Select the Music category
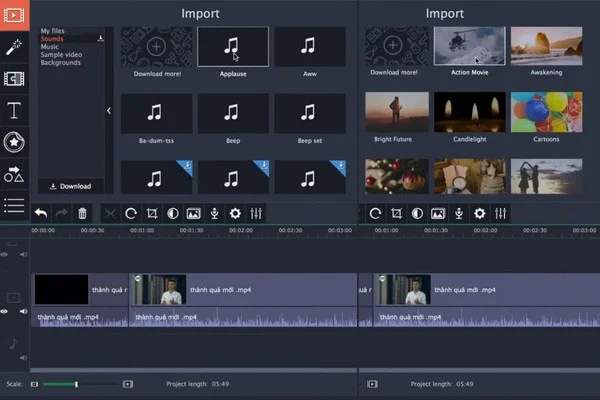Image resolution: width=600 pixels, height=400 pixels. pyautogui.click(x=50, y=47)
